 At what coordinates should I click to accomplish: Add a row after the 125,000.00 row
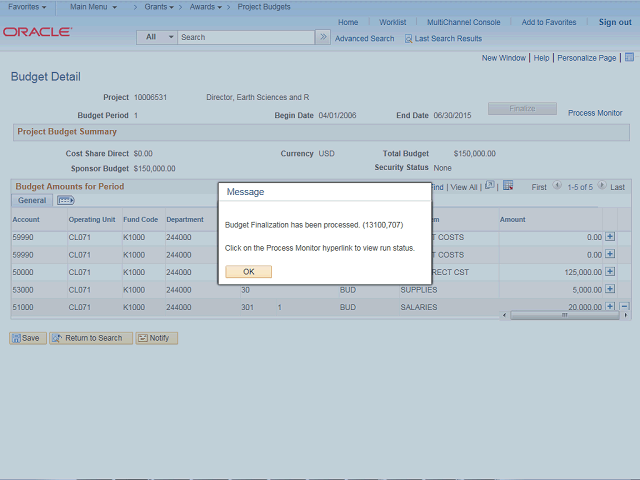(610, 271)
